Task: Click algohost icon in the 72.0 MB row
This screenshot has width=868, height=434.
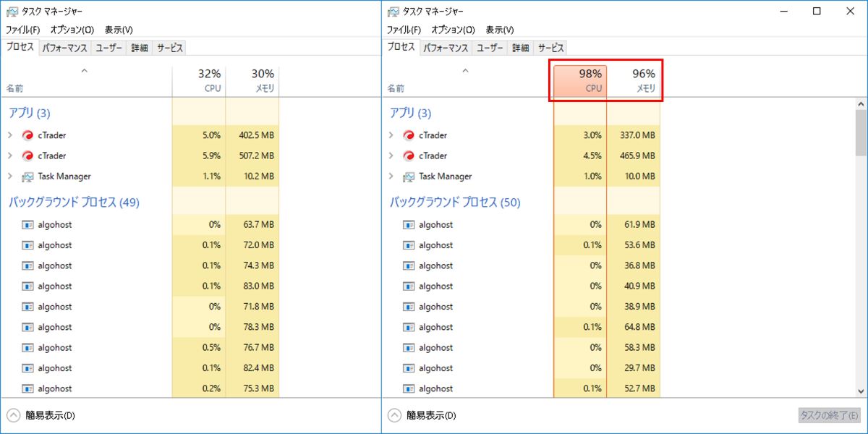Action: 27,245
